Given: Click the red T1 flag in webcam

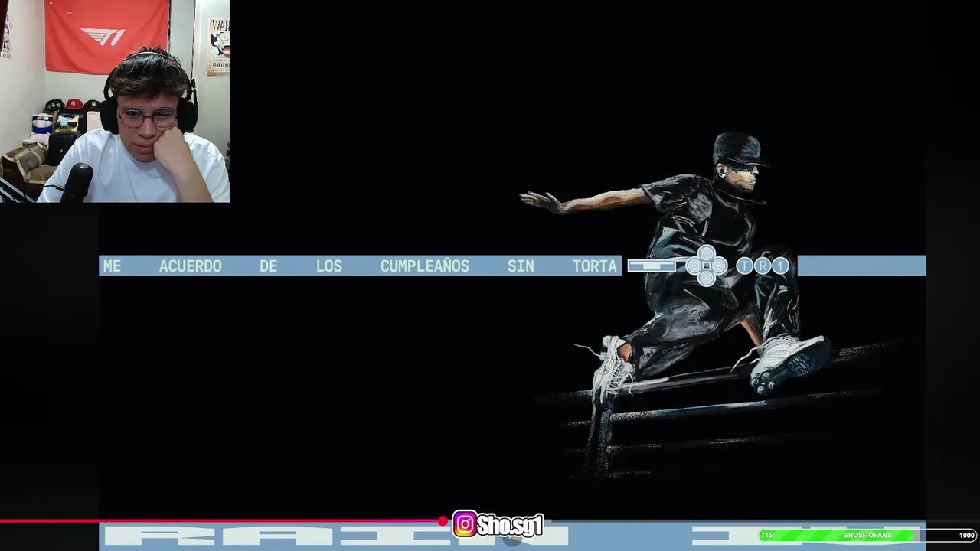Looking at the screenshot, I should tap(106, 36).
